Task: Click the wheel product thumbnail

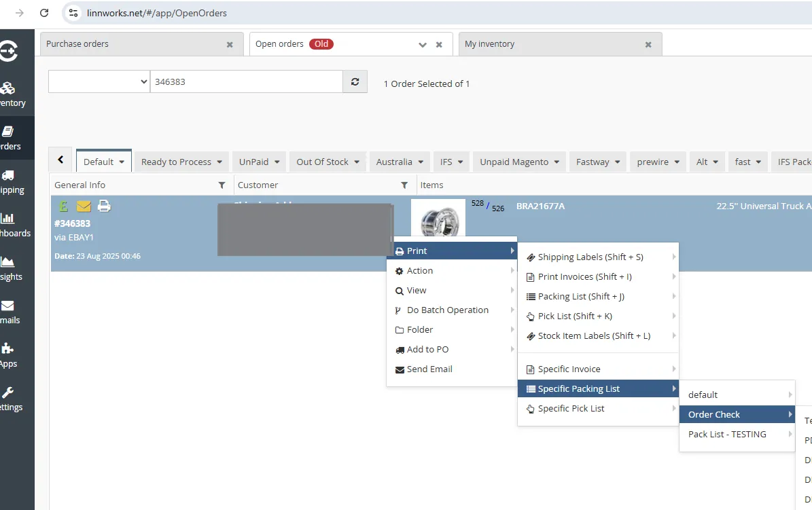Action: [438, 219]
